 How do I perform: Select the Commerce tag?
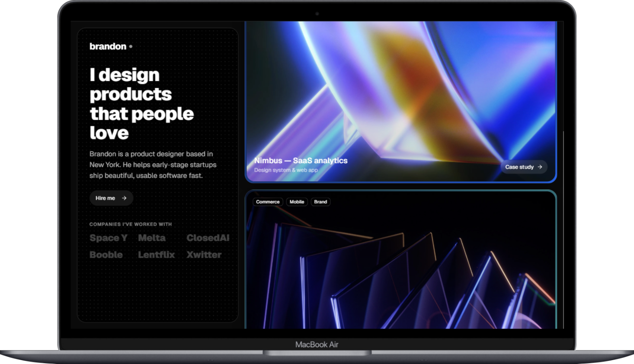pos(268,202)
